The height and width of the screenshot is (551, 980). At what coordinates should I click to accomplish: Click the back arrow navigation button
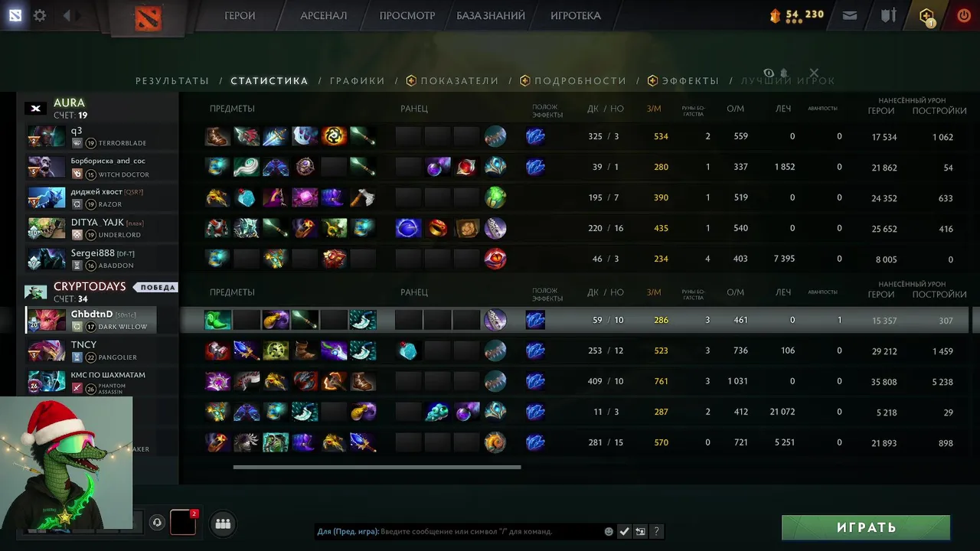[67, 15]
